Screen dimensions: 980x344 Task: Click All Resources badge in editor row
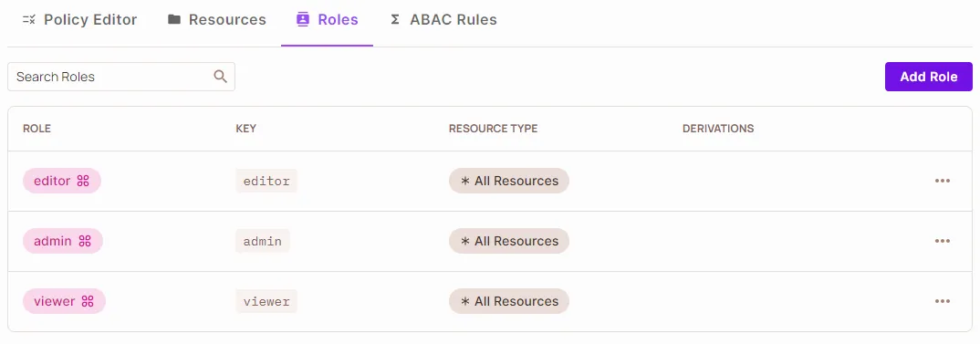pyautogui.click(x=509, y=181)
